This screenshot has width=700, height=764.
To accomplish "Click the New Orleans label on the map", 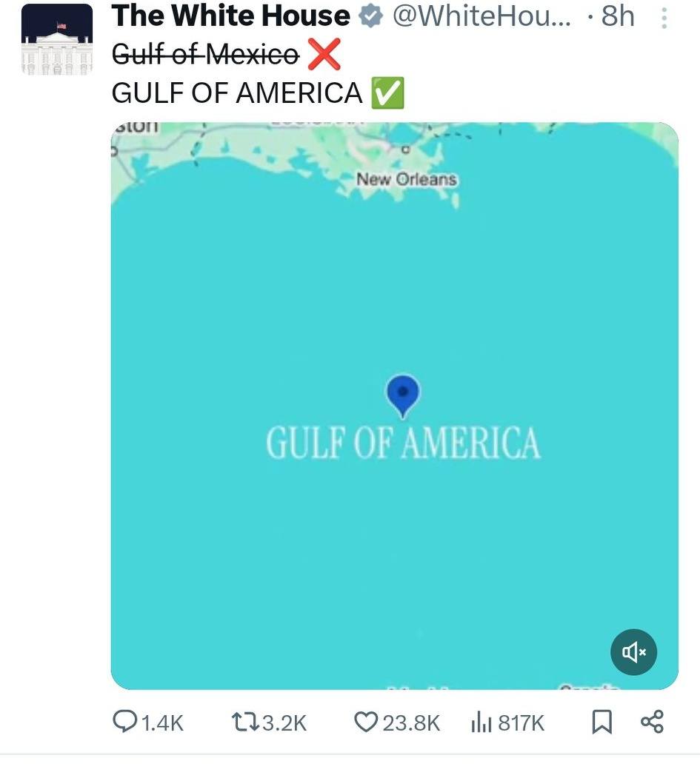I will (x=408, y=178).
